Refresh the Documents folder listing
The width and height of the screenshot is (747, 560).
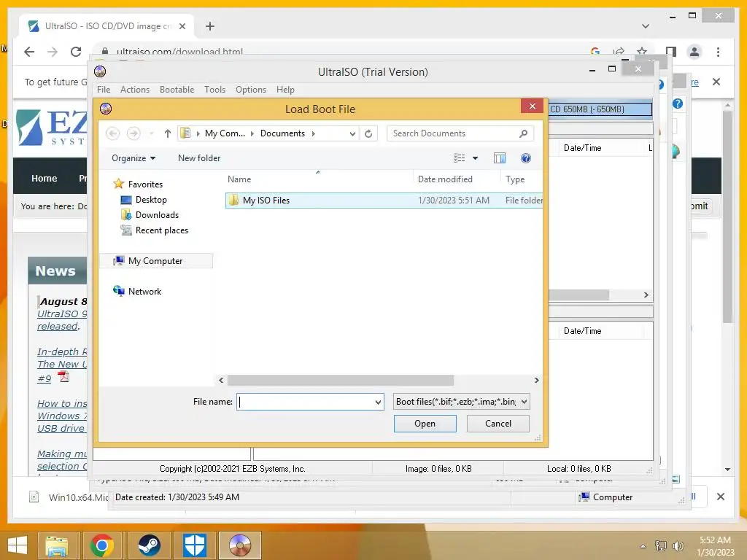coord(368,134)
